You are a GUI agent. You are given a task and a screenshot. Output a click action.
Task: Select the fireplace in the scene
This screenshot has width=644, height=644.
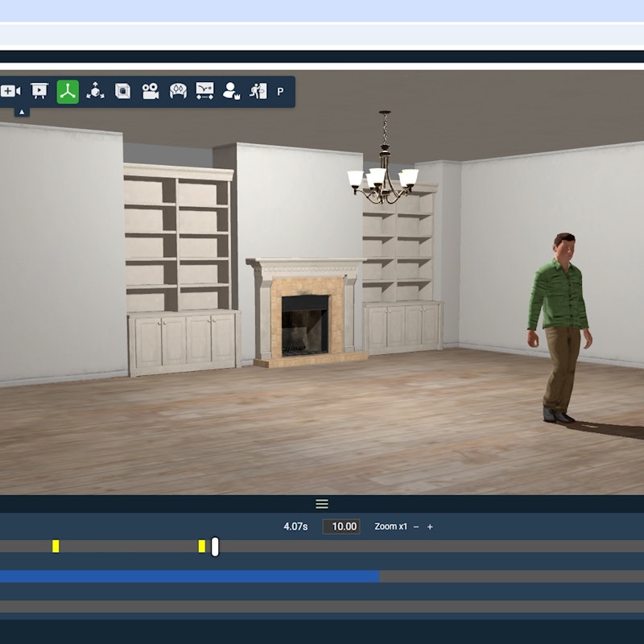coord(306,312)
